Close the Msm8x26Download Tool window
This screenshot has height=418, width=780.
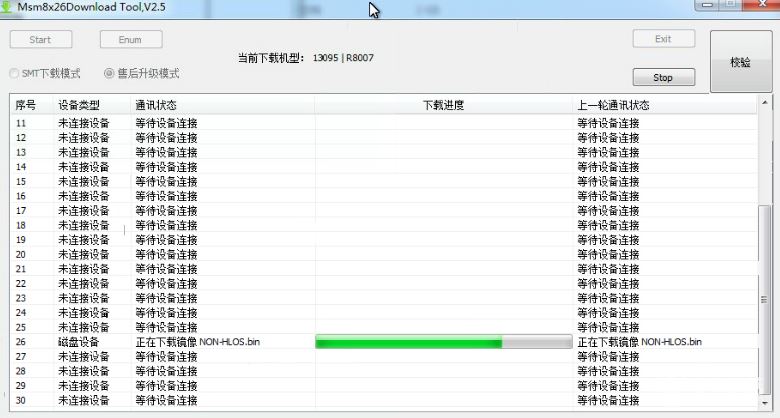point(762,4)
